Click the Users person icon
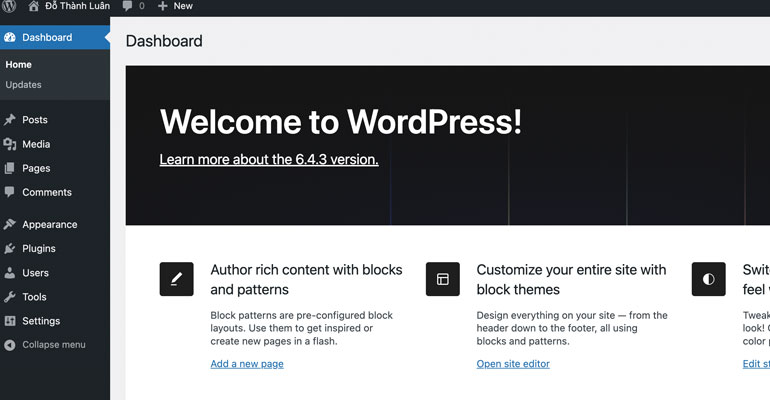 pos(10,273)
